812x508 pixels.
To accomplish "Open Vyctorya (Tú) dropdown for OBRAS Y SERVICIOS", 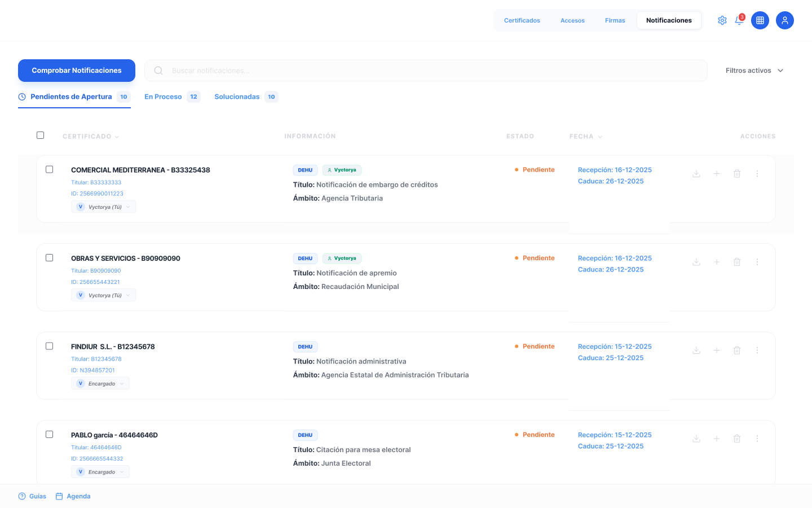I will coord(104,295).
